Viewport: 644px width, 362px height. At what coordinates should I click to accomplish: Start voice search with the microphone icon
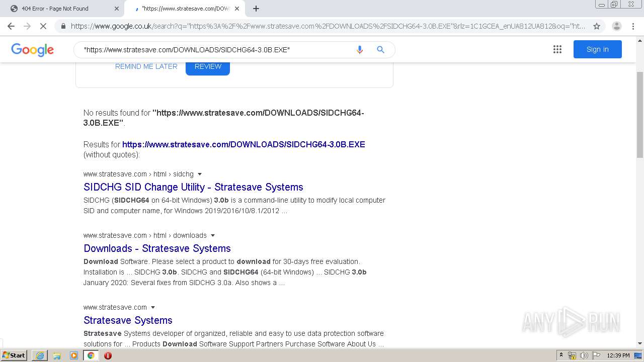point(360,50)
